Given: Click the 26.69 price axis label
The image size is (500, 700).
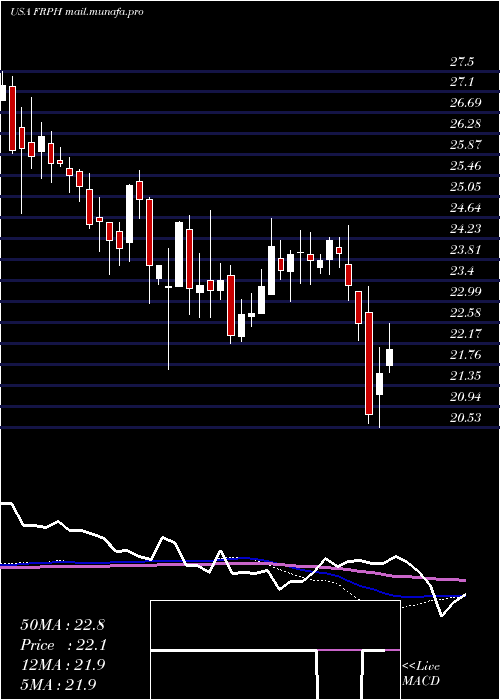Looking at the screenshot, I should click(465, 103).
